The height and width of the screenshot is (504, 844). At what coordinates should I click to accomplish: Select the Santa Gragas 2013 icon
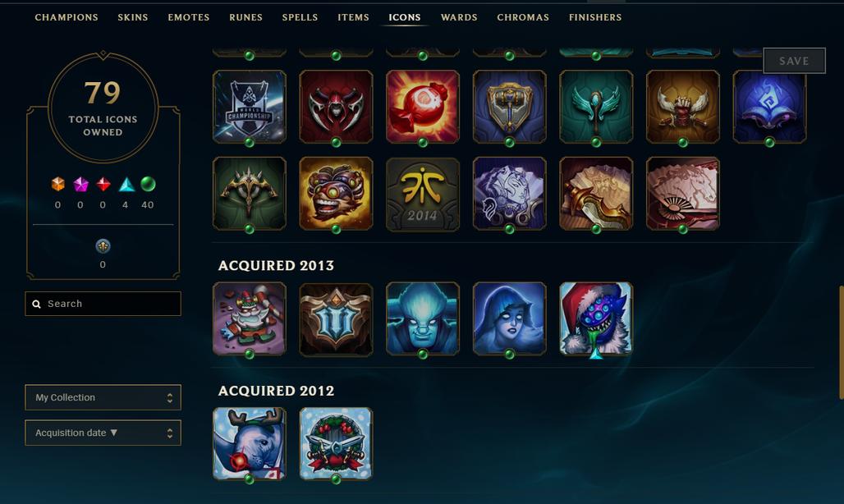[x=250, y=318]
